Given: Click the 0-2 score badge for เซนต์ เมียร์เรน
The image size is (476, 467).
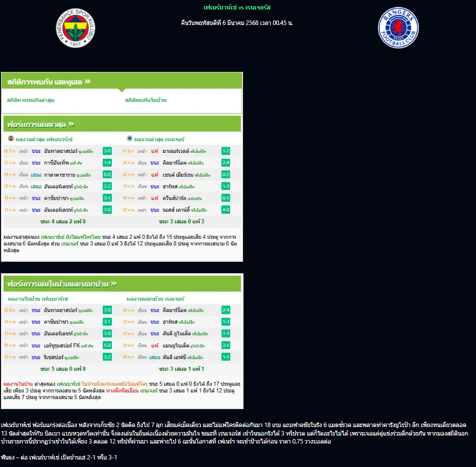Looking at the screenshot, I should (226, 174).
